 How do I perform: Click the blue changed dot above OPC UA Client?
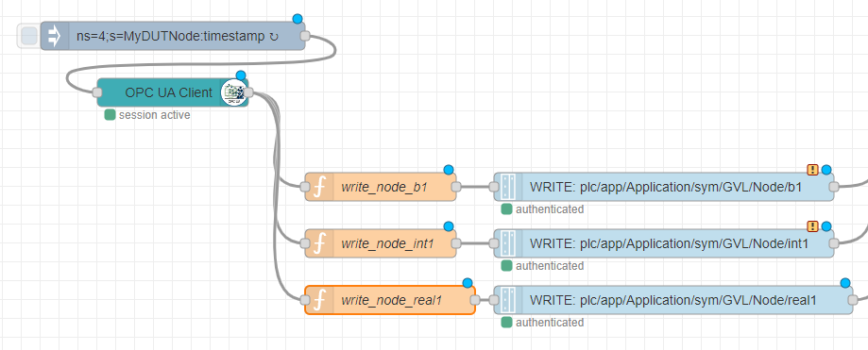click(240, 75)
